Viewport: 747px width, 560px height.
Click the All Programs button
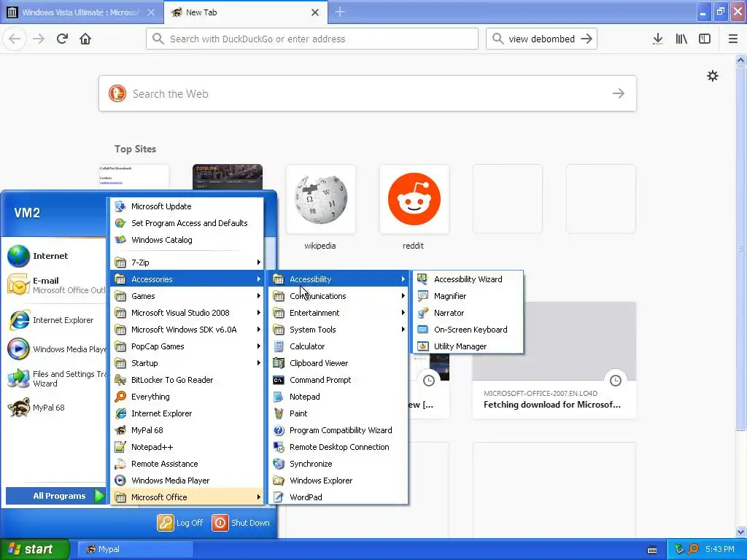pos(55,496)
